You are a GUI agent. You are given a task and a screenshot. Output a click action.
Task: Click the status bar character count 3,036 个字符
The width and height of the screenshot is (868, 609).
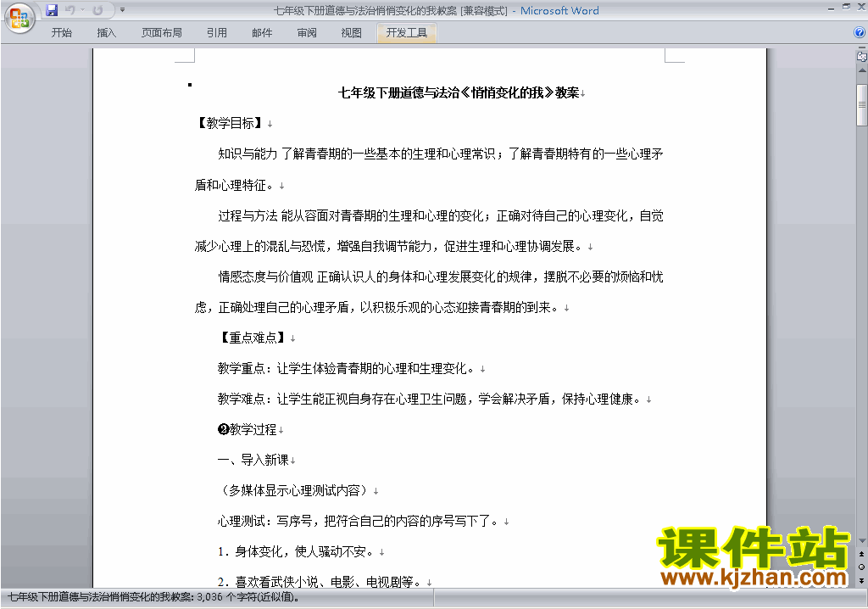248,597
